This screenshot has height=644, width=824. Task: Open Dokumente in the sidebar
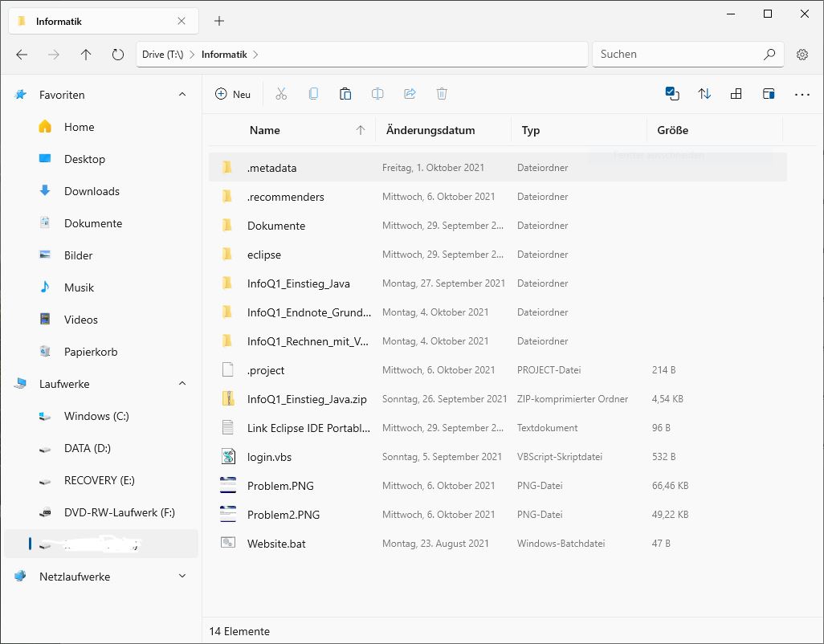[x=101, y=223]
